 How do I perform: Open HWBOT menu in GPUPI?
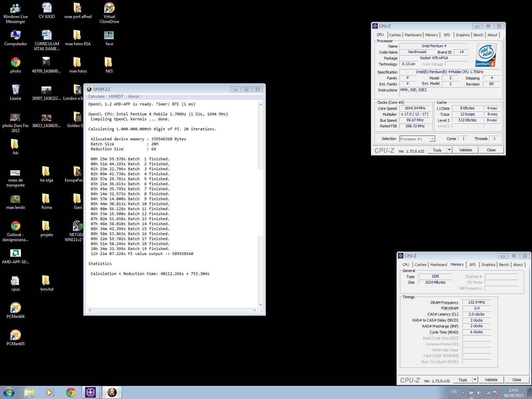click(116, 96)
